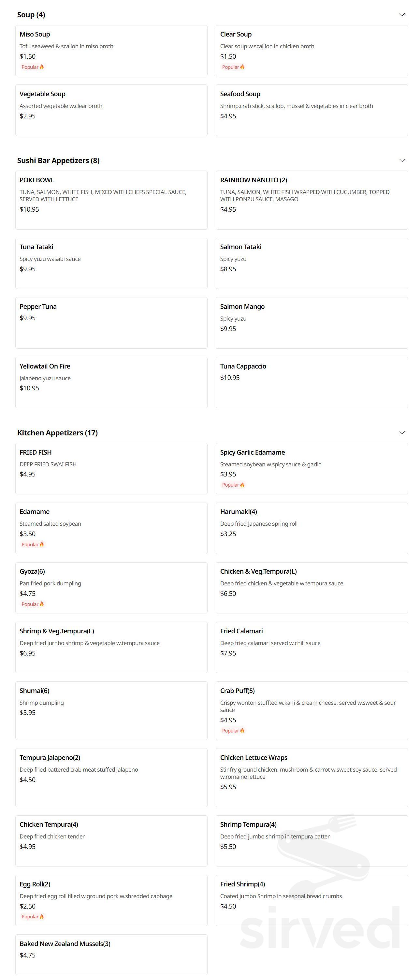The image size is (420, 980).
Task: Select the Yellowtail On Fire item
Action: coord(111,382)
